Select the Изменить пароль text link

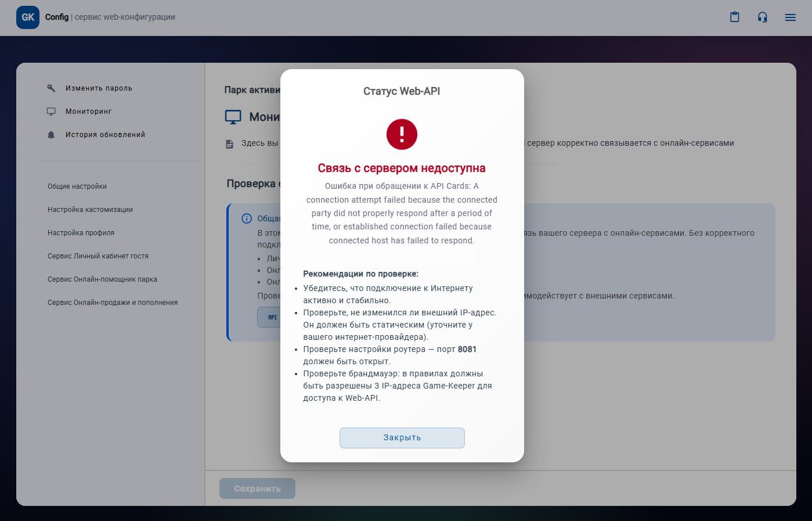(x=99, y=88)
